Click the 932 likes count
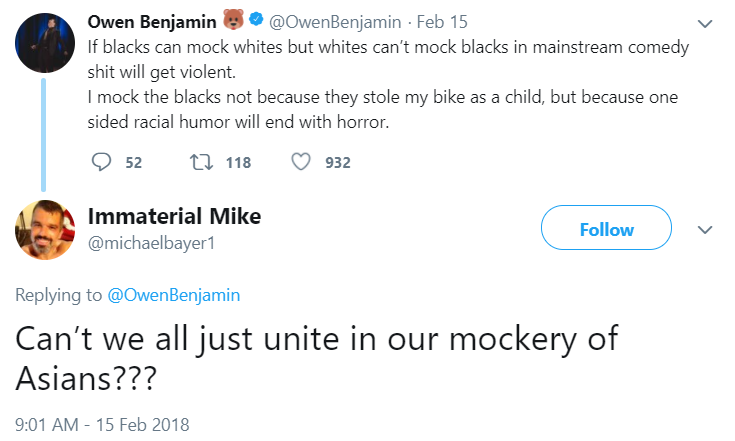The height and width of the screenshot is (441, 735). (338, 163)
